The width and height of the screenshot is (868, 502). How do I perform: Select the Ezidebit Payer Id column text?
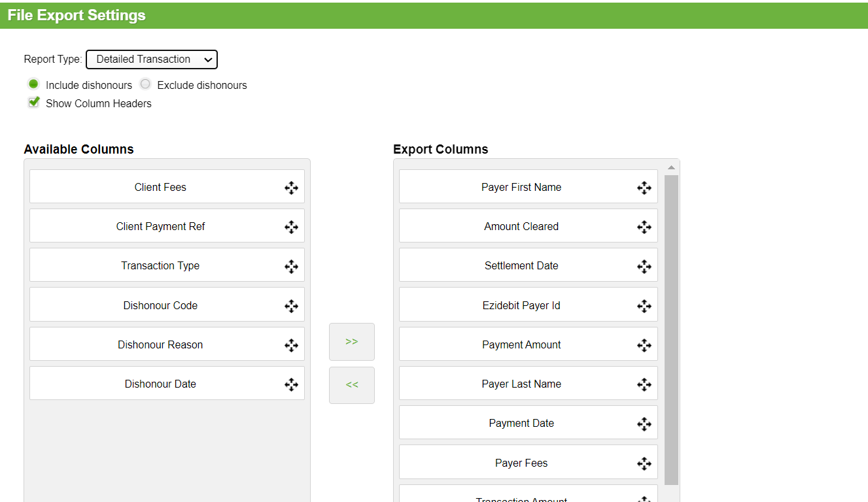coord(521,306)
